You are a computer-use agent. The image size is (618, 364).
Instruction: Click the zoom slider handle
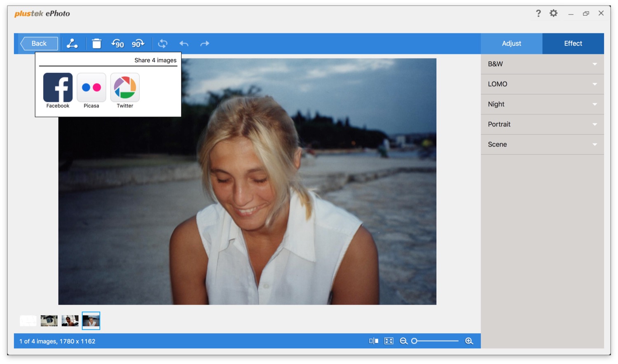[414, 341]
